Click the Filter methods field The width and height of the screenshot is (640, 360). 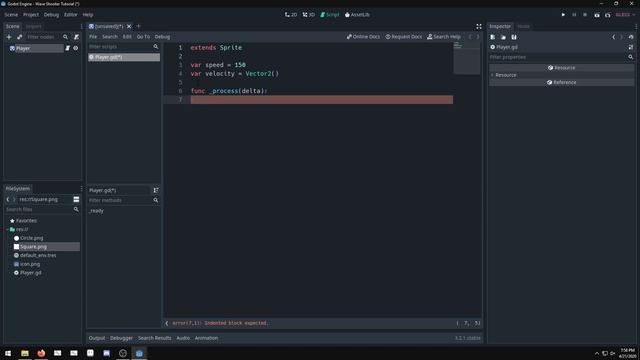(124, 200)
